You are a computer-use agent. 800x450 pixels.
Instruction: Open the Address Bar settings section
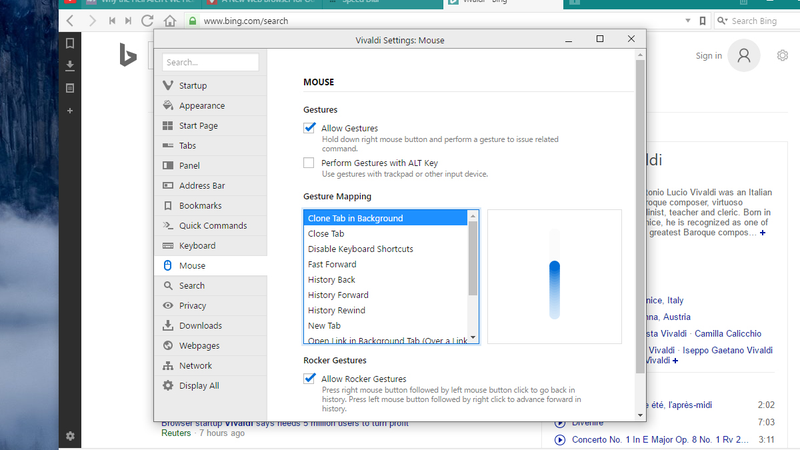click(211, 186)
